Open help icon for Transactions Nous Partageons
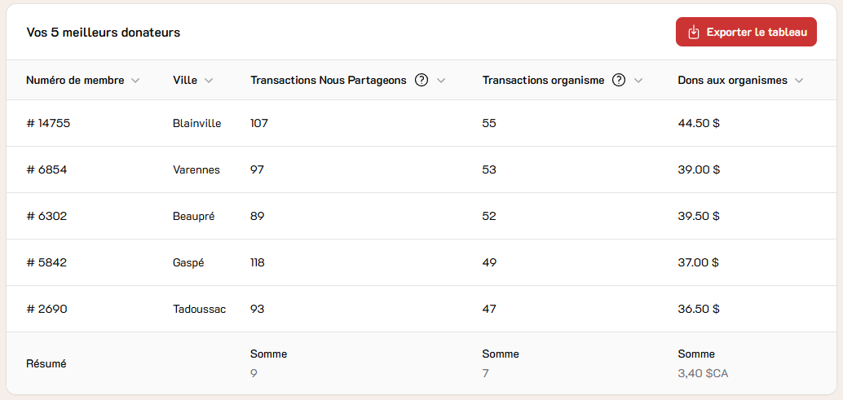843x400 pixels. (x=421, y=80)
